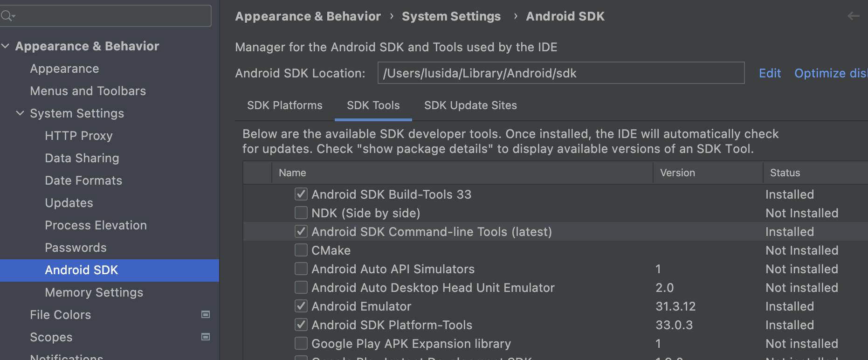
Task: Open the Updates settings page
Action: click(x=69, y=203)
